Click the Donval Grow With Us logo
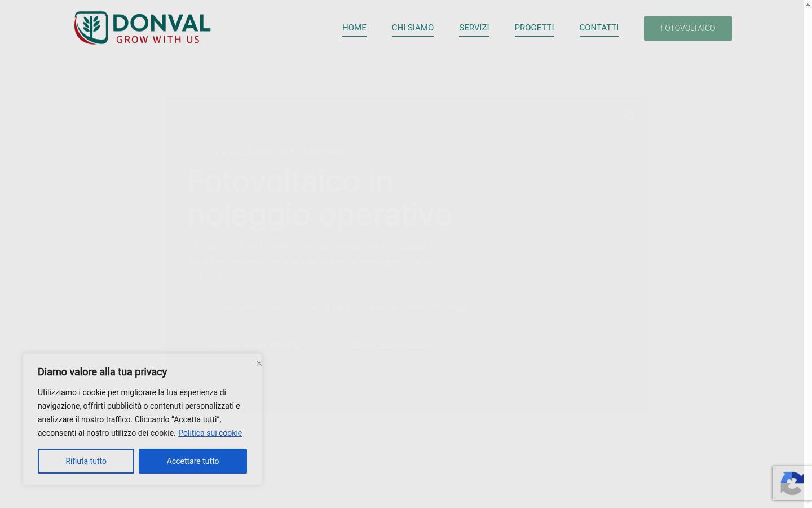Viewport: 812px width, 508px height. click(143, 28)
